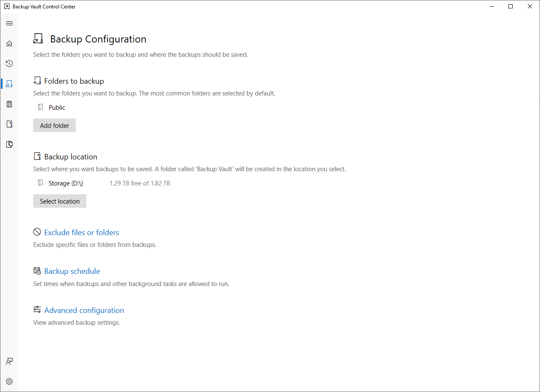Click the Select location button

pos(60,201)
